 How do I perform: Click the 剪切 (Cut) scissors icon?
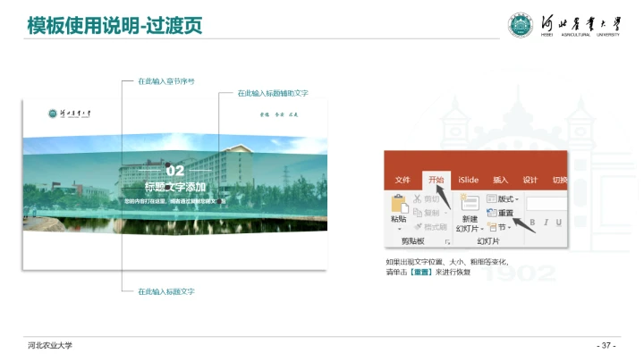[x=418, y=199]
